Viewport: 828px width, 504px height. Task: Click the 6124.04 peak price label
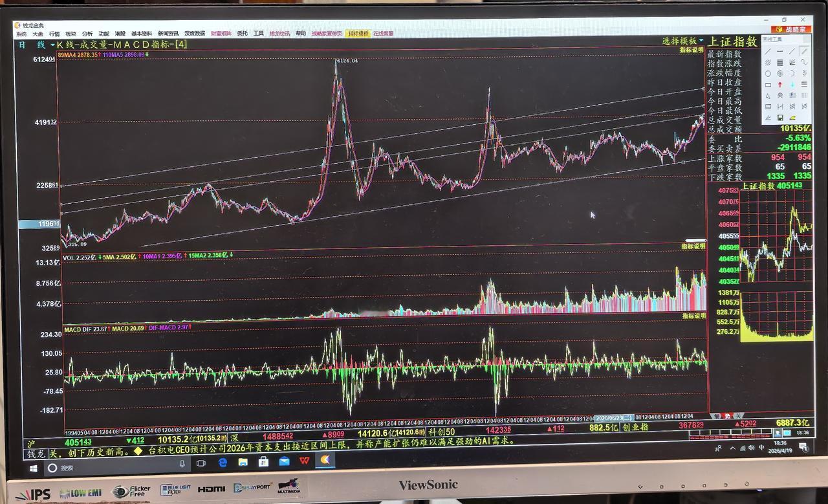(x=346, y=60)
